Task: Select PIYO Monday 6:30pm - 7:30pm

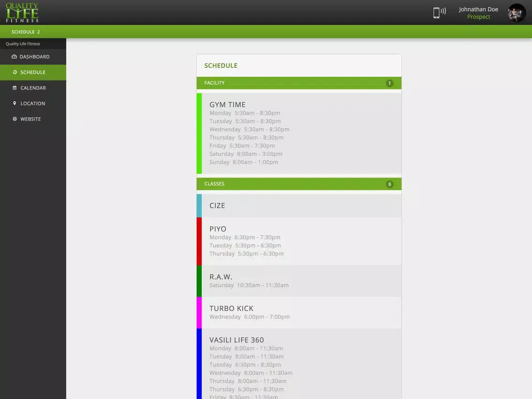Action: (x=244, y=237)
